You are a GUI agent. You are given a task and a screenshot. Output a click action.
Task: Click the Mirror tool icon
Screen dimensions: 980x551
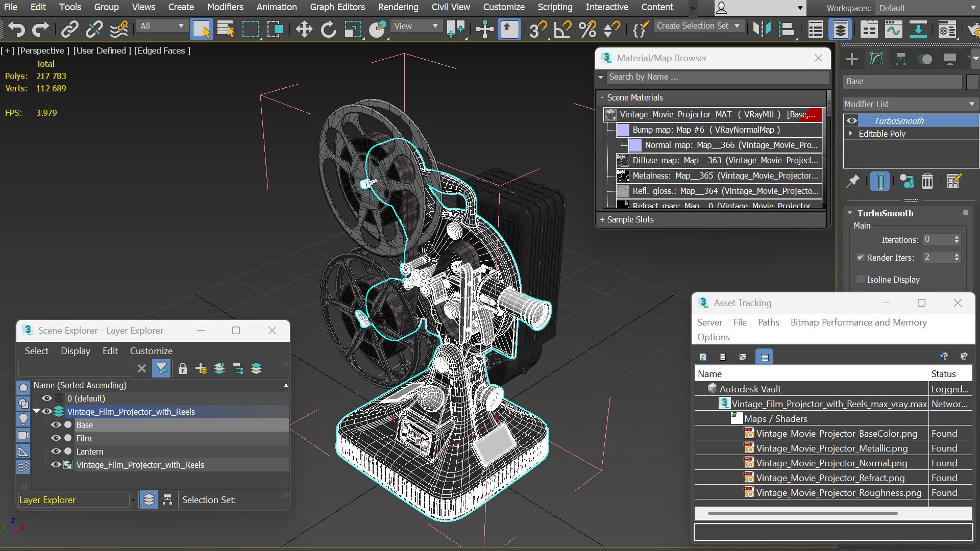click(762, 29)
